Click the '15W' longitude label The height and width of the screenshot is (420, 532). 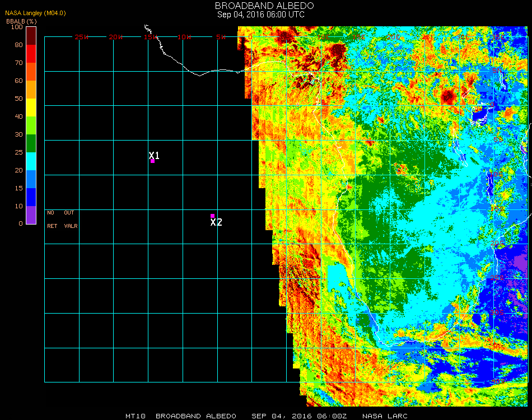150,37
